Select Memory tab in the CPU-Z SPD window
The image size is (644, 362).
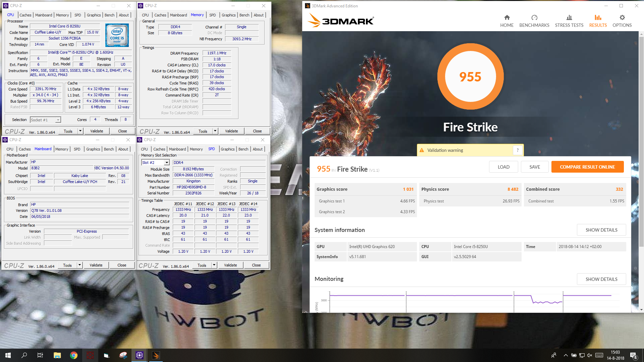pyautogui.click(x=196, y=149)
